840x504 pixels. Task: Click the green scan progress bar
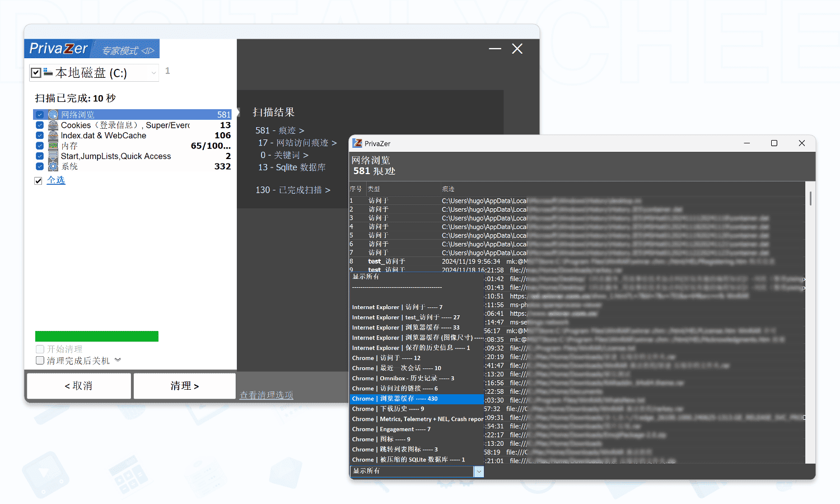click(x=96, y=336)
